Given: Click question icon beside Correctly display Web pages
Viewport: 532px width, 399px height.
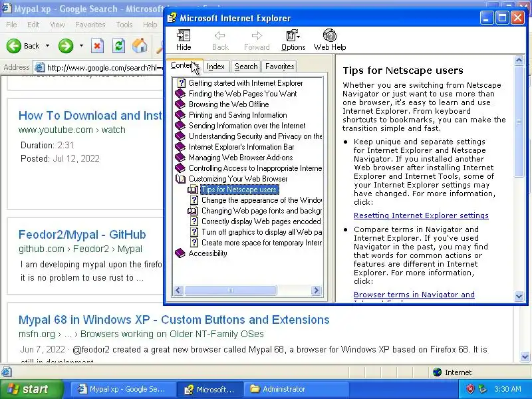Looking at the screenshot, I should [x=194, y=221].
